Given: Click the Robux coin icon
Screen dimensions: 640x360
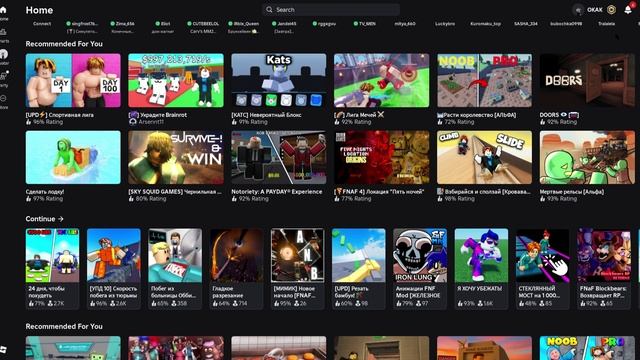Looking at the screenshot, I should pos(611,10).
